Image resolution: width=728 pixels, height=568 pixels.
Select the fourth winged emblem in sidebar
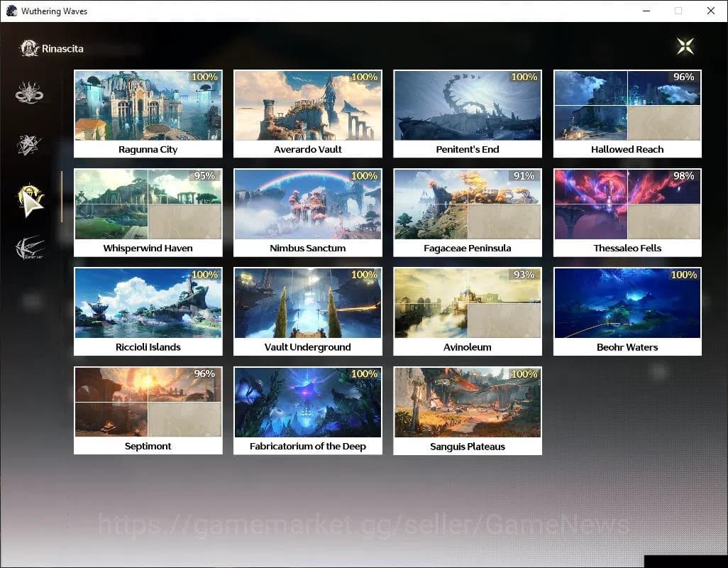tap(30, 247)
